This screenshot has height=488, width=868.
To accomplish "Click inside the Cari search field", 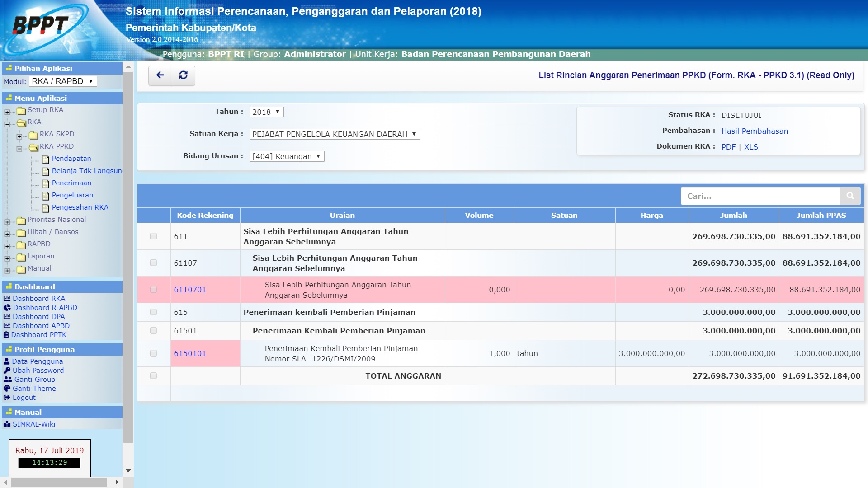I will [x=759, y=196].
